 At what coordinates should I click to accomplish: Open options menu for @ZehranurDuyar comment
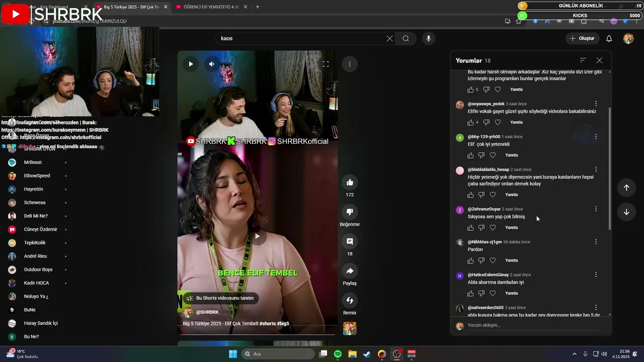596,209
